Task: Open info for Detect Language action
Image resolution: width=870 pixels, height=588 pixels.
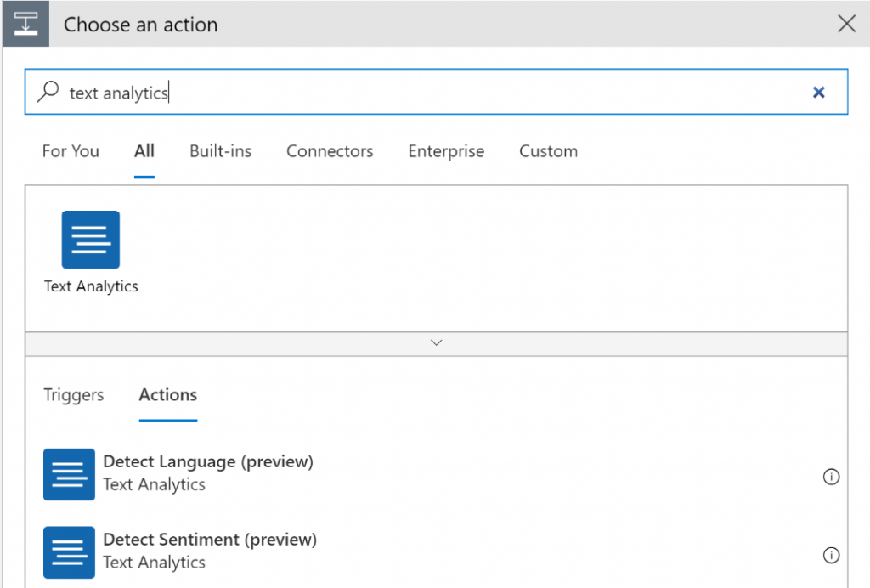Action: (831, 477)
